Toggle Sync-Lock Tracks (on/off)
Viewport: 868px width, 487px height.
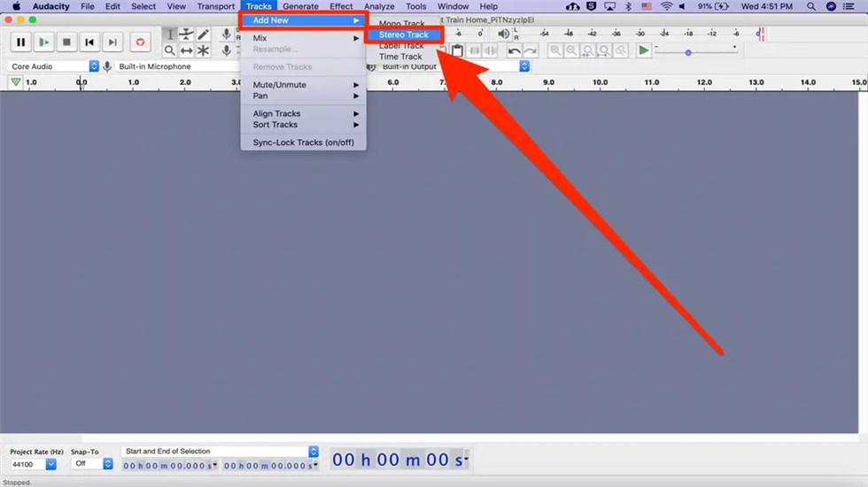click(x=303, y=143)
